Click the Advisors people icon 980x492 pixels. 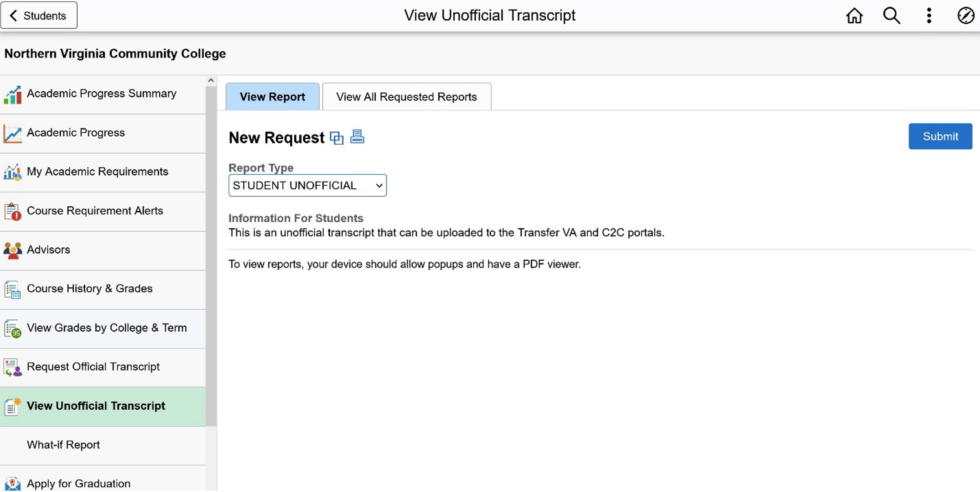coord(13,251)
